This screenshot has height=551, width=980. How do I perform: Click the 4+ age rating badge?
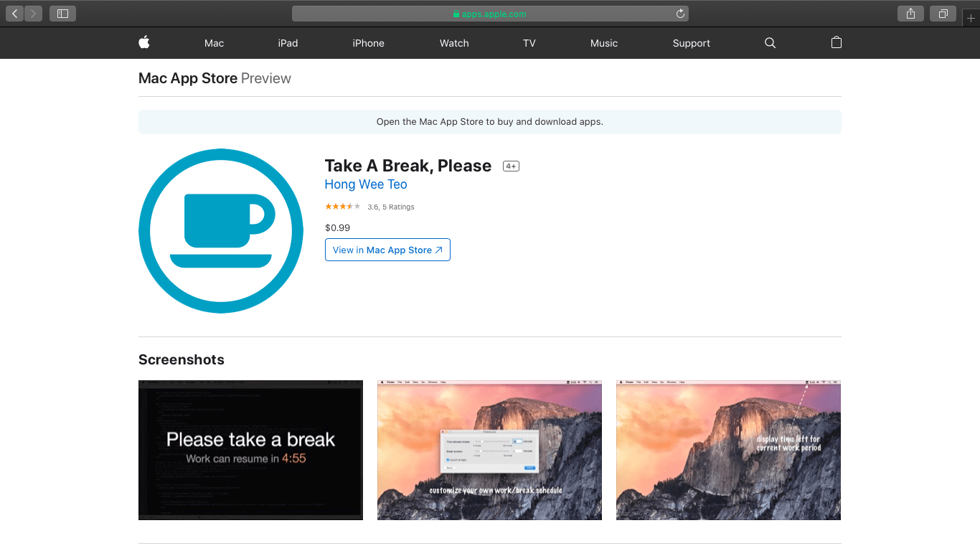tap(511, 166)
